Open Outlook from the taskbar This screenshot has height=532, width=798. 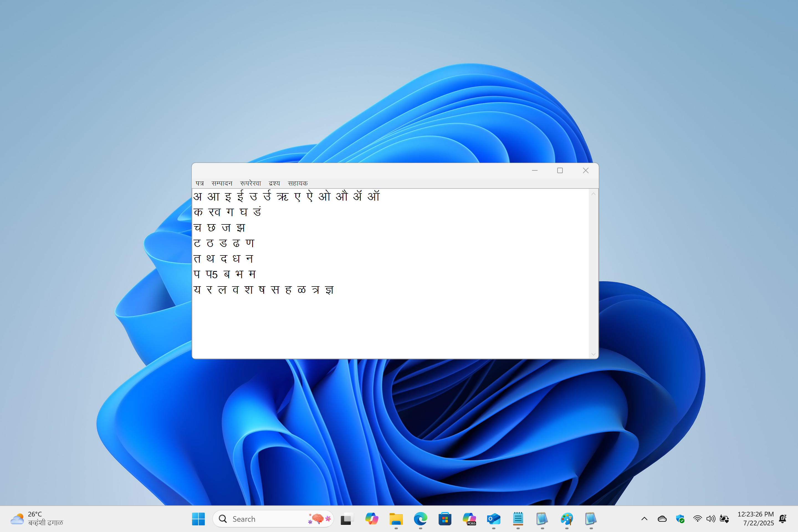pos(494,519)
